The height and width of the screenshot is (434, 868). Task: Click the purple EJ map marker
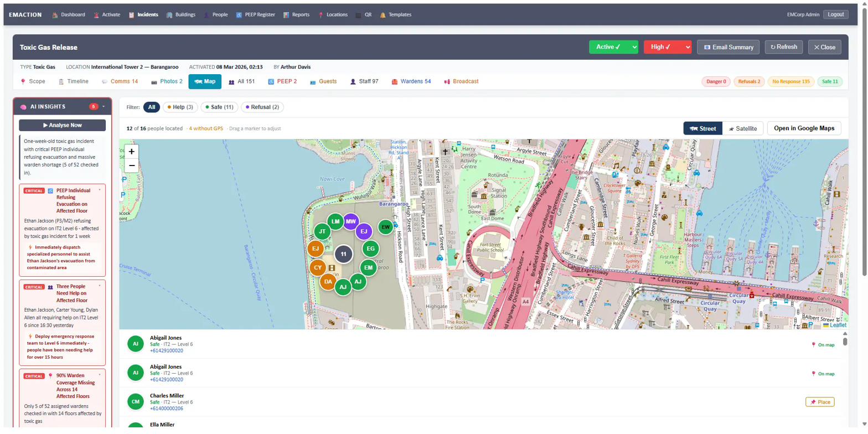tap(364, 231)
